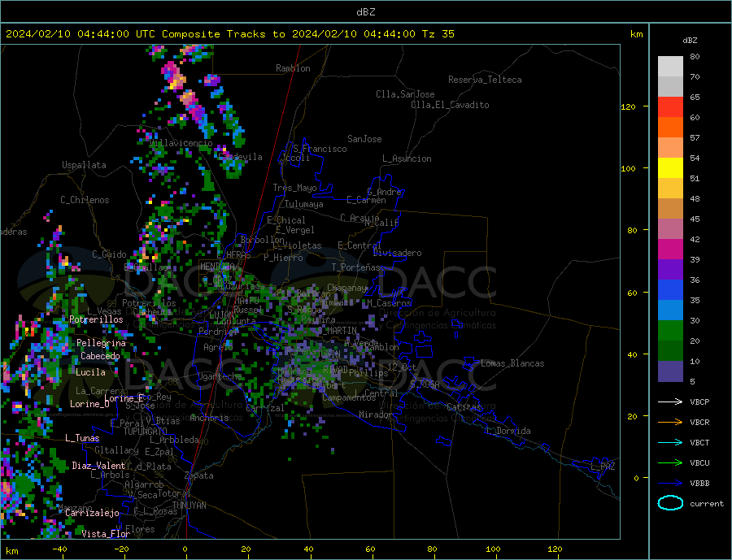Click the Vista_Flor map label
Viewport: 732px width, 560px height.
coord(106,534)
